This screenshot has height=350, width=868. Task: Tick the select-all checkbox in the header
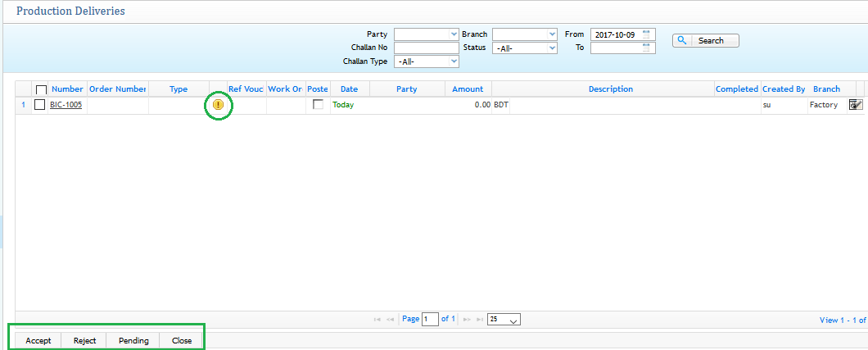41,89
